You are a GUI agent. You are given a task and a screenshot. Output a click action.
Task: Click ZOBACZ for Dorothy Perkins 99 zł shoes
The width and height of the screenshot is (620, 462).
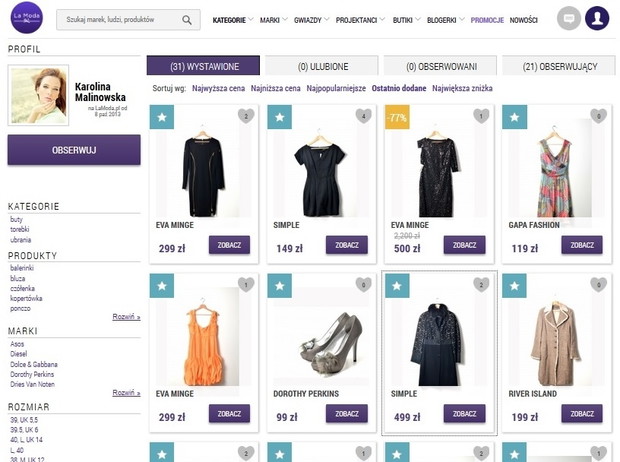[347, 413]
